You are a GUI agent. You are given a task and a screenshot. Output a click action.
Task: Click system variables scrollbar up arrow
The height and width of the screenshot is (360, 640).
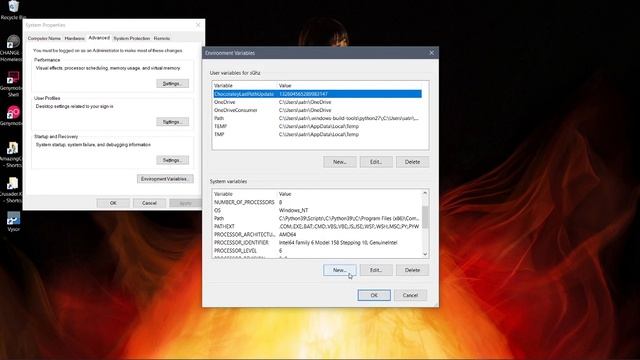coord(425,193)
